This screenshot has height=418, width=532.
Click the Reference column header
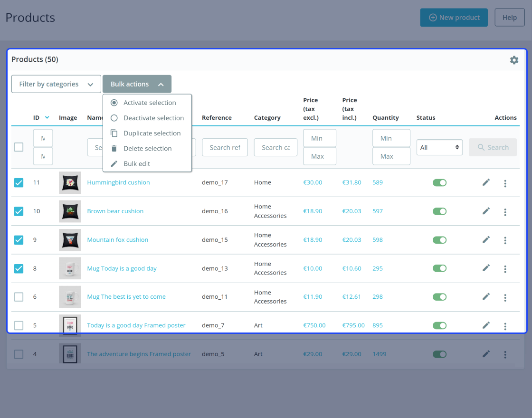click(217, 118)
